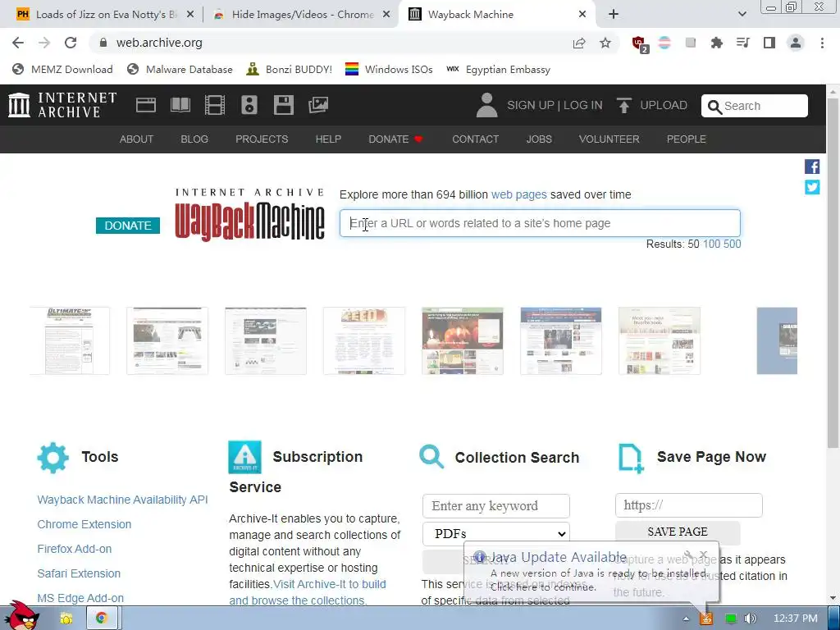Click the Save Page Now icon

631,458
